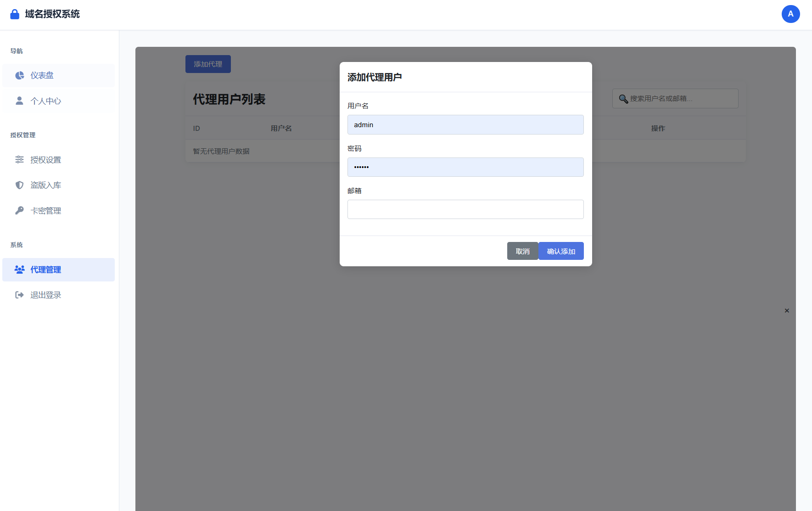Click the shield icon for 盗版入库
This screenshot has width=812, height=511.
pos(19,185)
